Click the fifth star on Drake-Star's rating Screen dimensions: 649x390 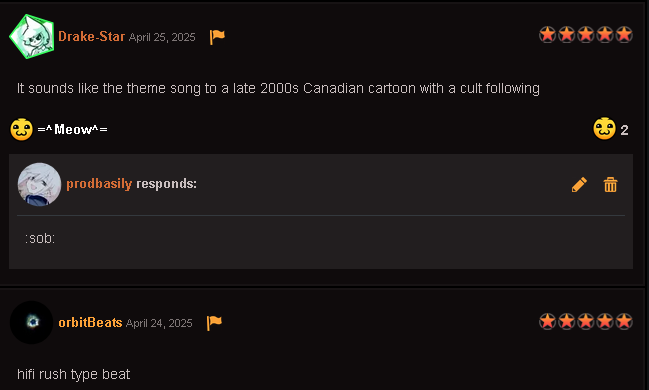click(624, 34)
